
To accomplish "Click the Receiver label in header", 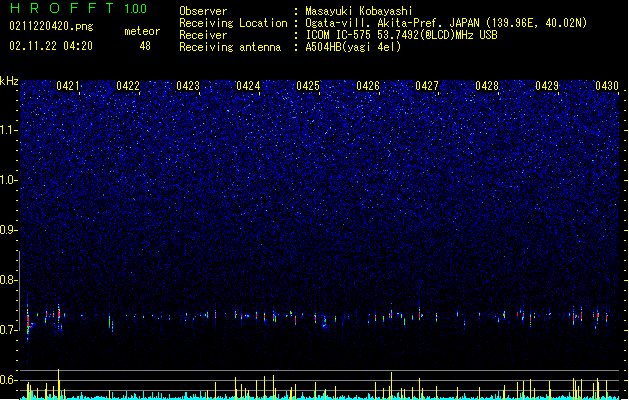I will (x=203, y=35).
